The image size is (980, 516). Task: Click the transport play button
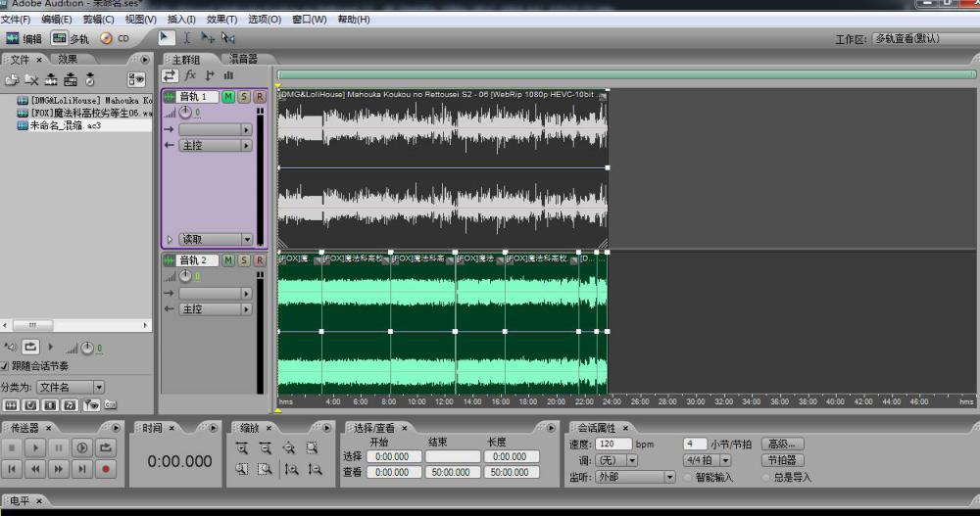tap(35, 447)
